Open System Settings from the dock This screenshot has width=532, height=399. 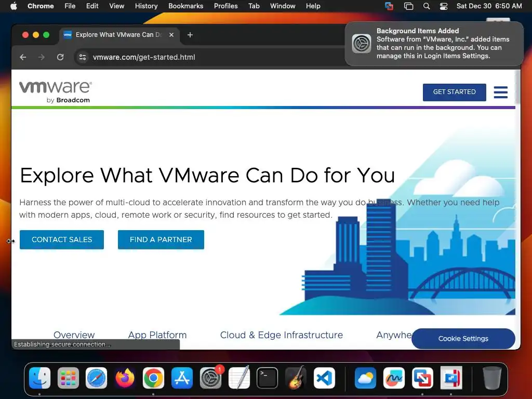click(x=210, y=378)
